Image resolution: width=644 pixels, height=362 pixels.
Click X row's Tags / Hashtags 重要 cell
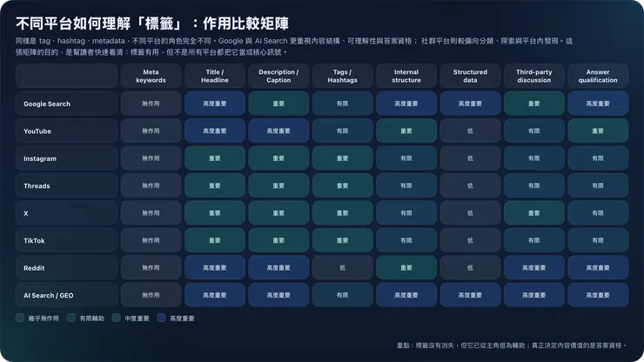pos(343,213)
